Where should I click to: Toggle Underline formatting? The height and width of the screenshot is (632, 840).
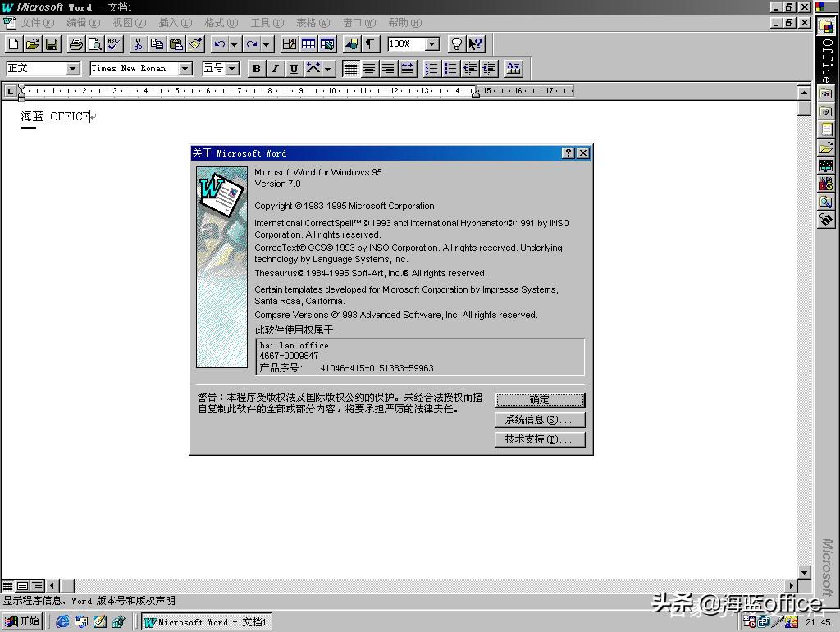[x=294, y=69]
